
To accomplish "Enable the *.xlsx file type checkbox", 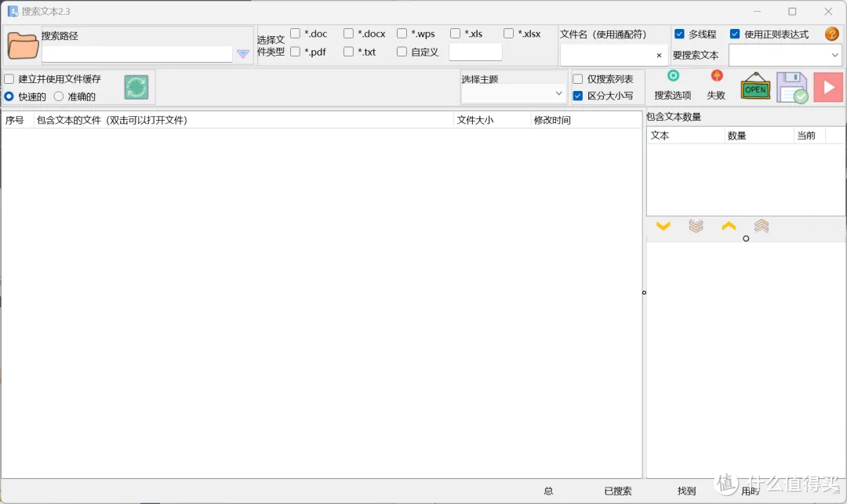I will [508, 34].
